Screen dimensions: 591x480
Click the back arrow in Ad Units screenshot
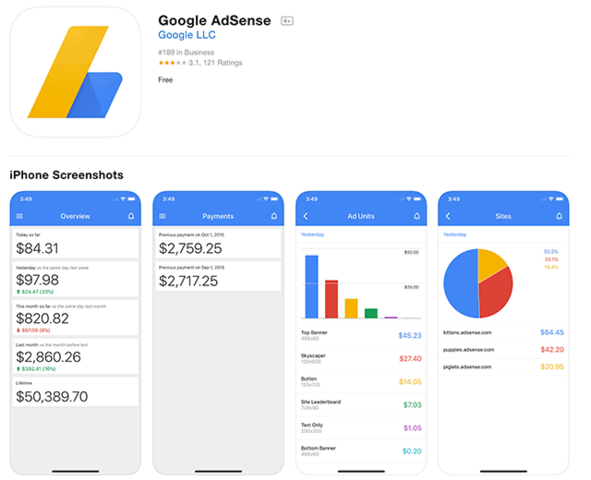(x=306, y=216)
